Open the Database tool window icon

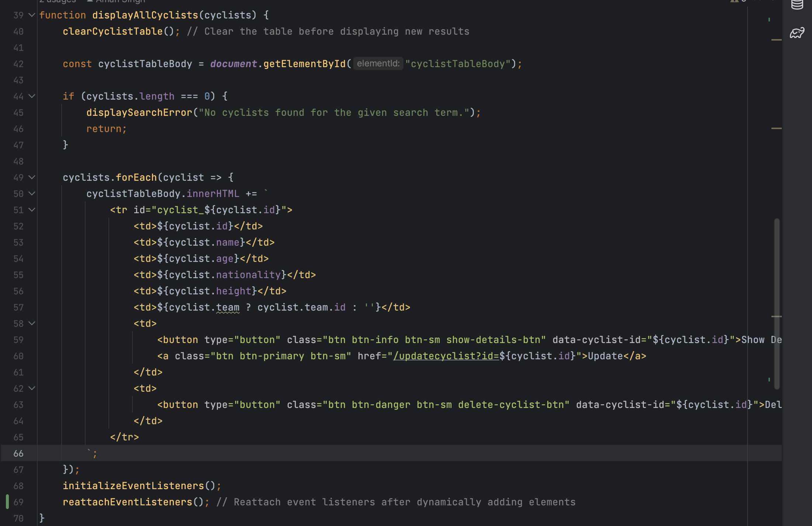pyautogui.click(x=797, y=4)
